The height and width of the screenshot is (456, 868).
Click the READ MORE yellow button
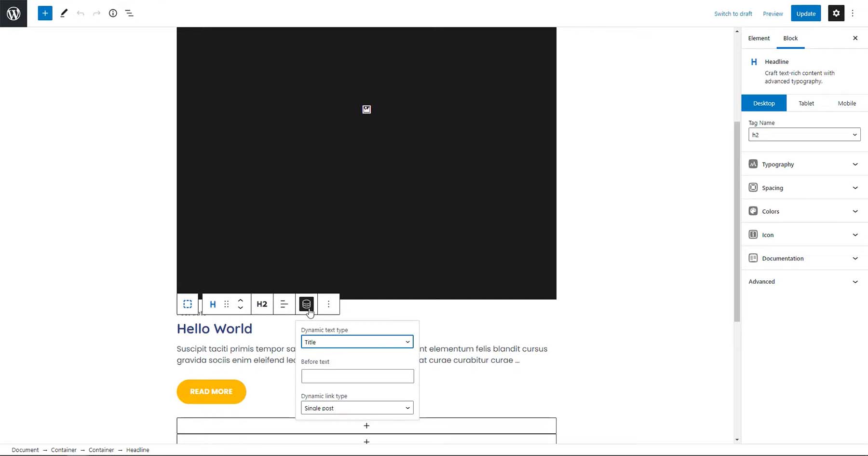click(211, 391)
